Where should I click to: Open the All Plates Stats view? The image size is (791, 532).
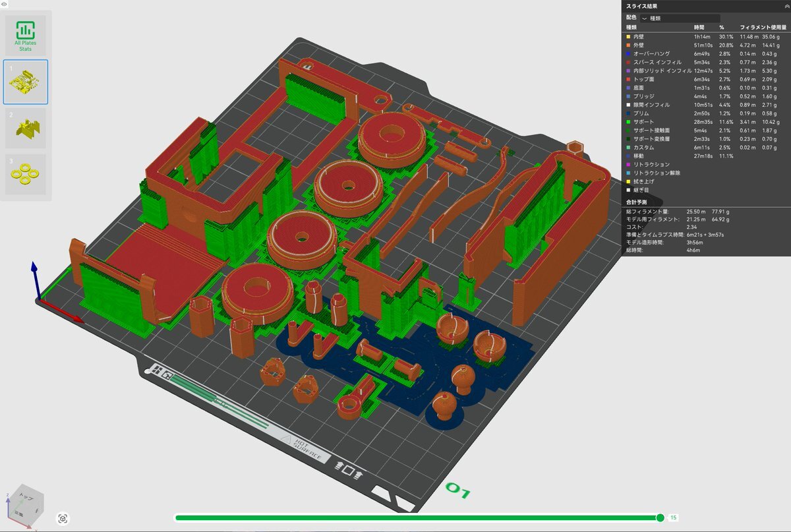[26, 35]
